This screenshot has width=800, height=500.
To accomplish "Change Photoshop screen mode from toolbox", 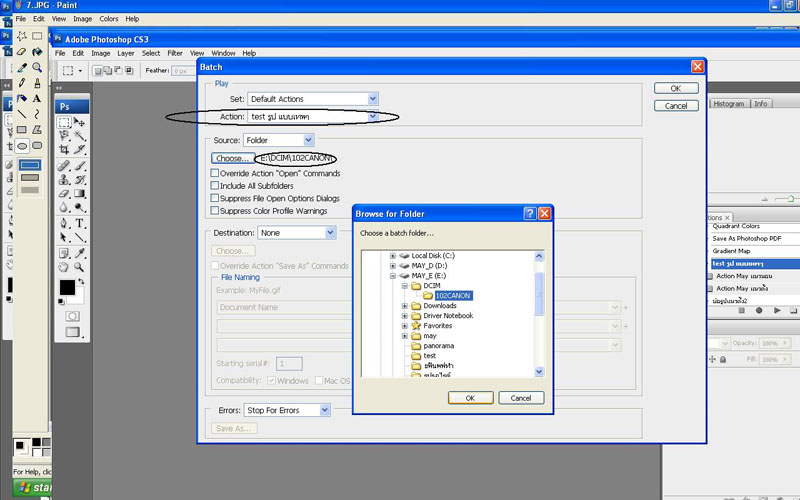I will coord(72,332).
